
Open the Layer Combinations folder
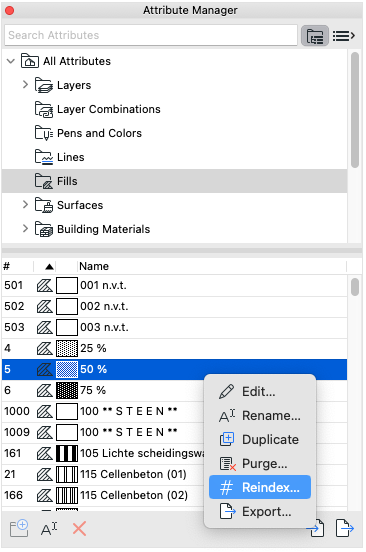click(108, 109)
